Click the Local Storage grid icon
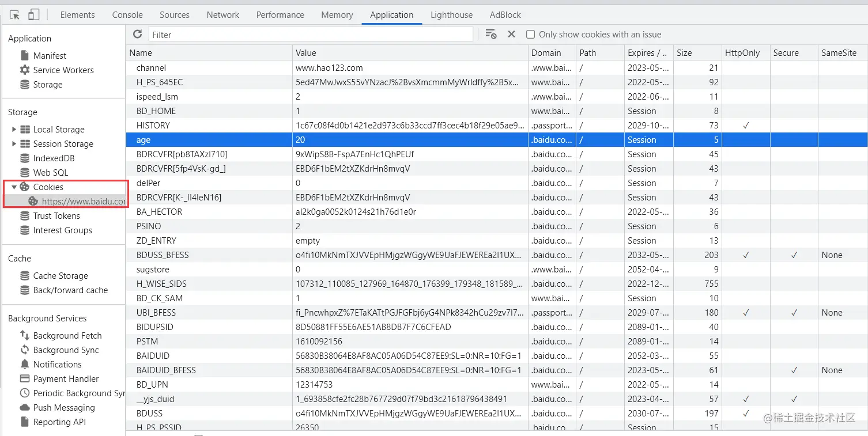The width and height of the screenshot is (868, 436). (x=25, y=129)
